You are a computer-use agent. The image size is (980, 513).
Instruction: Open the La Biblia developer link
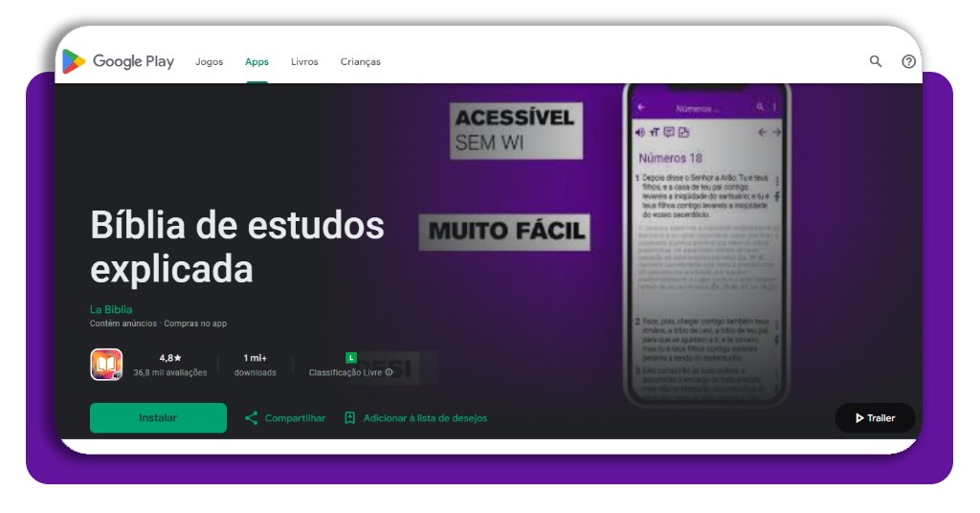111,309
